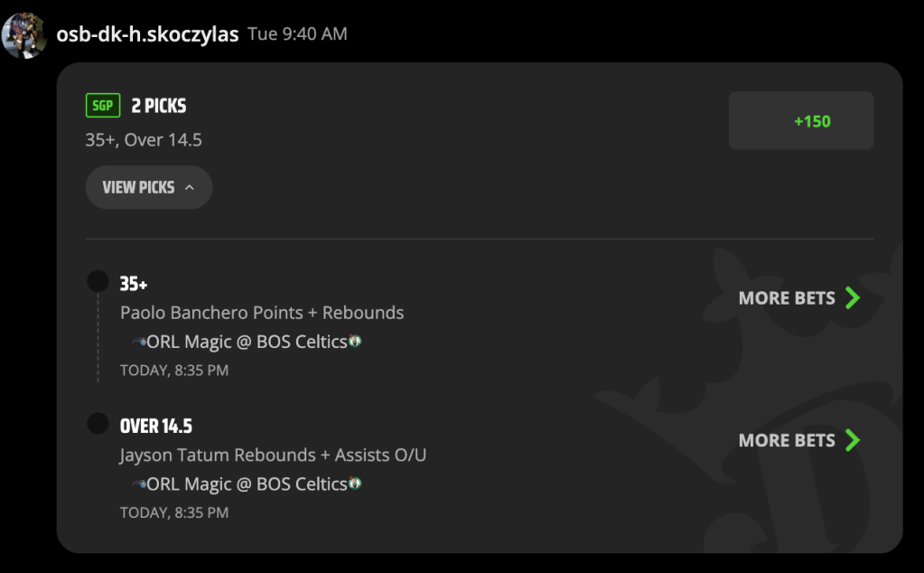Click the Orlando Magic logo in first pick
924x573 pixels.
click(x=138, y=342)
